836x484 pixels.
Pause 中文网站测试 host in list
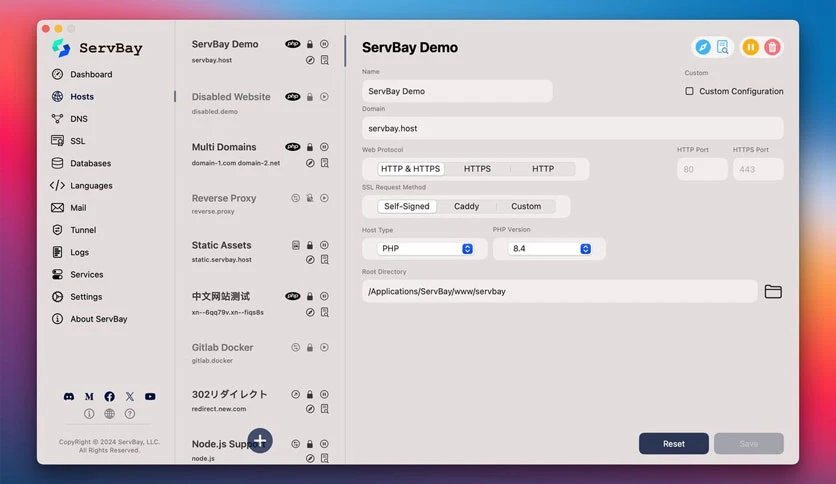coord(324,296)
